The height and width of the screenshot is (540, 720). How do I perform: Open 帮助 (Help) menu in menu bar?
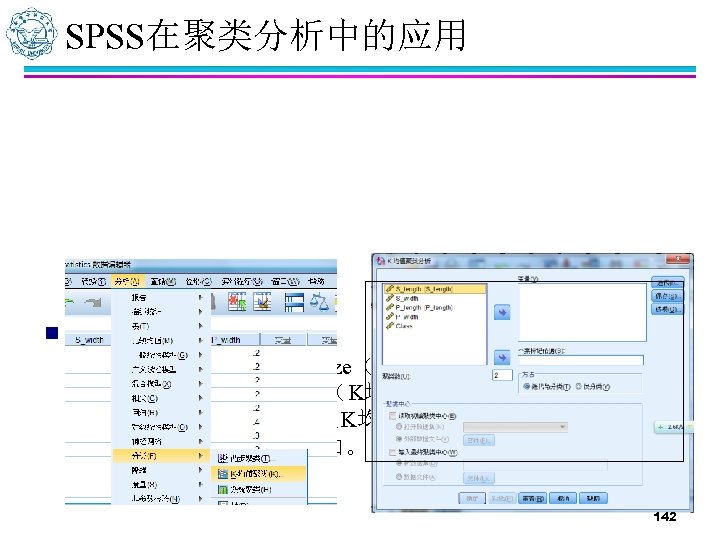tap(316, 281)
